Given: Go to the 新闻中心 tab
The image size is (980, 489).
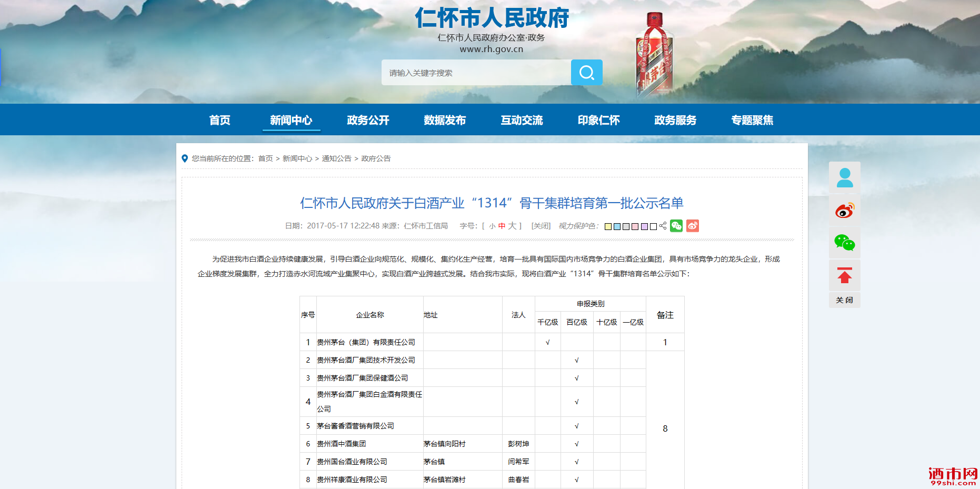Looking at the screenshot, I should (291, 120).
